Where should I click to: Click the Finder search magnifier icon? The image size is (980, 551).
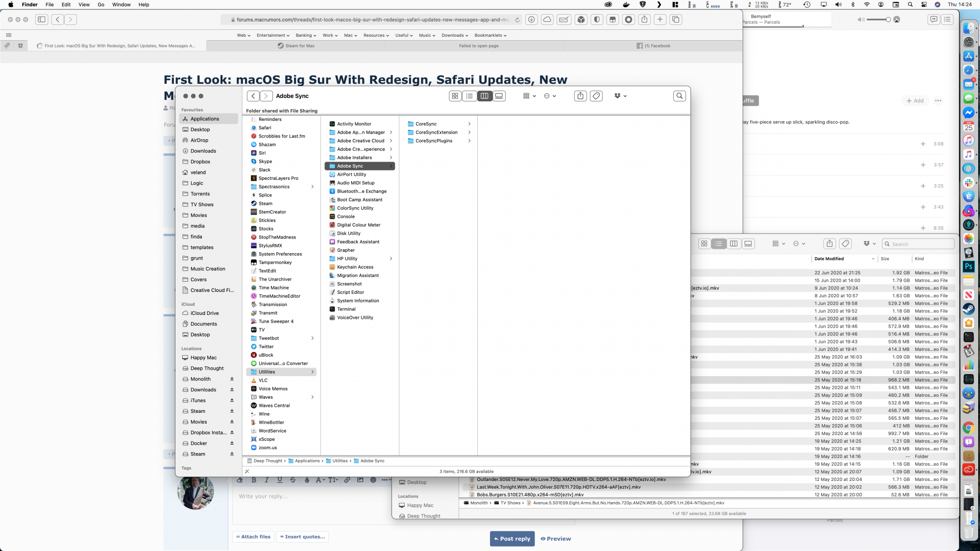coord(680,96)
